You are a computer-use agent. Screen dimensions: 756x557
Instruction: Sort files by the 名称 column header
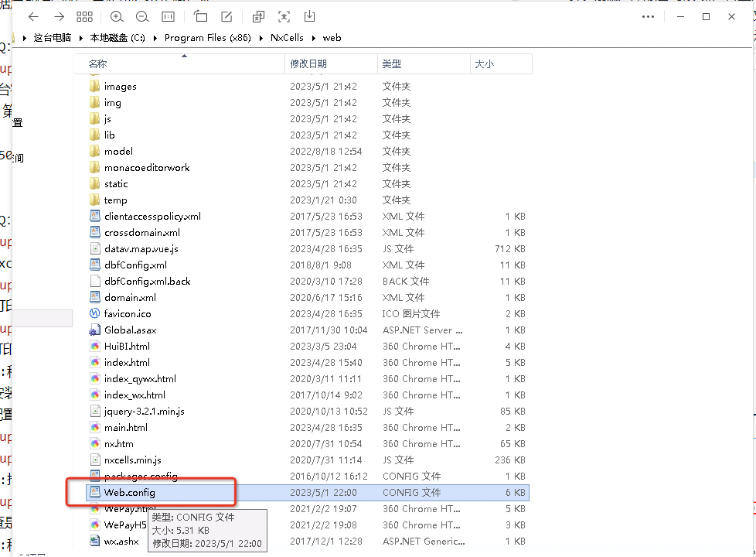pyautogui.click(x=98, y=64)
